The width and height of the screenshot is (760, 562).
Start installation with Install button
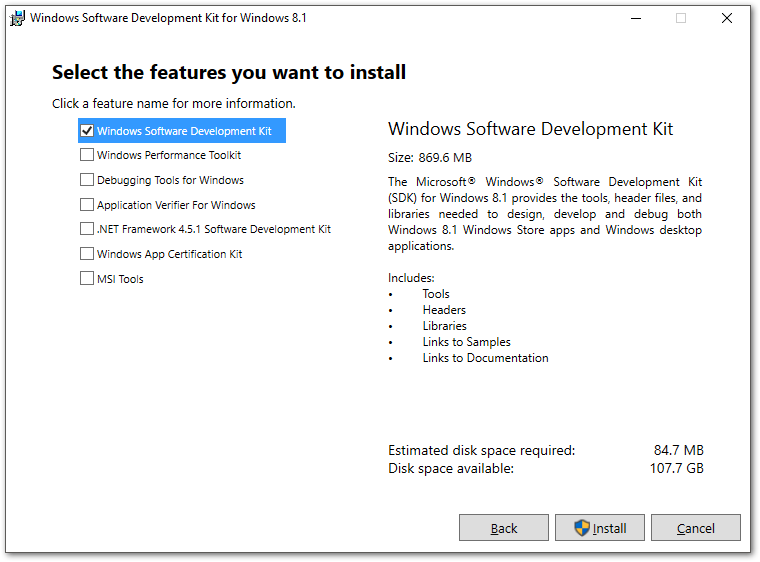600,528
